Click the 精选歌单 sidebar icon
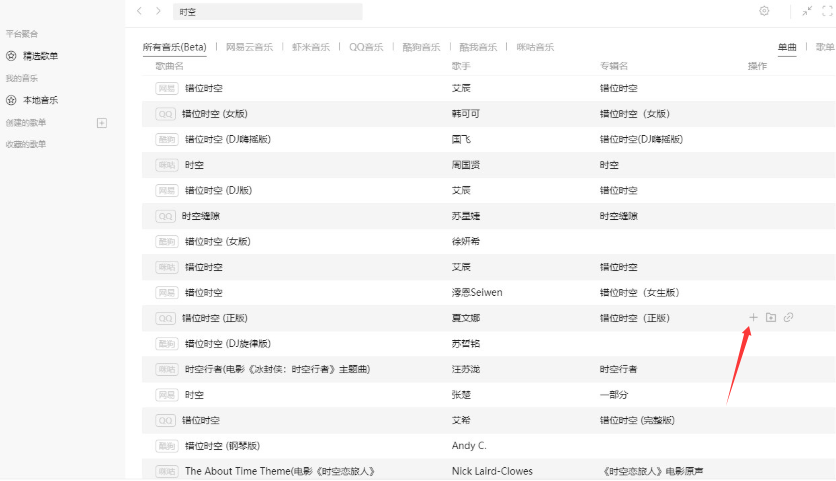This screenshot has width=836, height=481. [x=11, y=55]
